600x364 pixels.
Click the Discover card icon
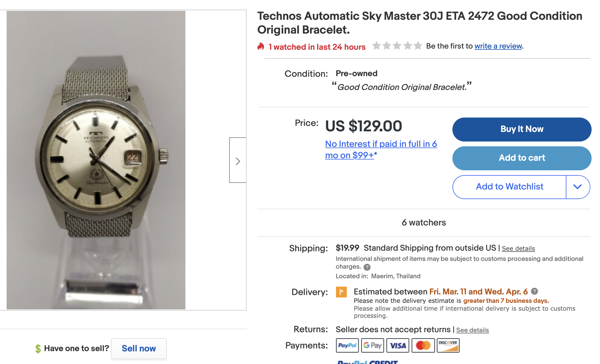[x=448, y=345]
